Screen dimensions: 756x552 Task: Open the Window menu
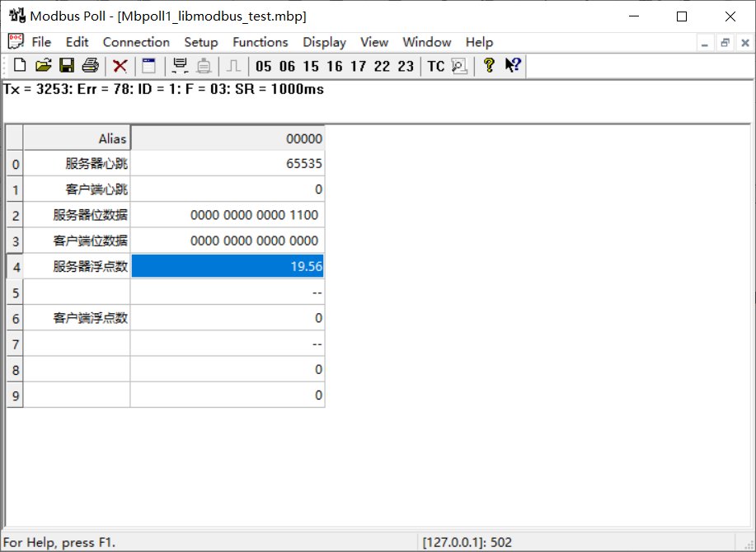[427, 42]
